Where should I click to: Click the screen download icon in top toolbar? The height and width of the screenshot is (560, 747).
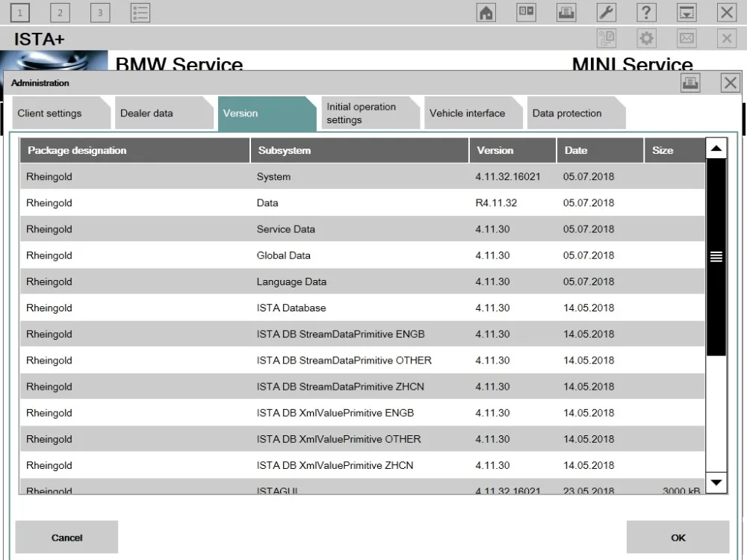click(x=686, y=13)
